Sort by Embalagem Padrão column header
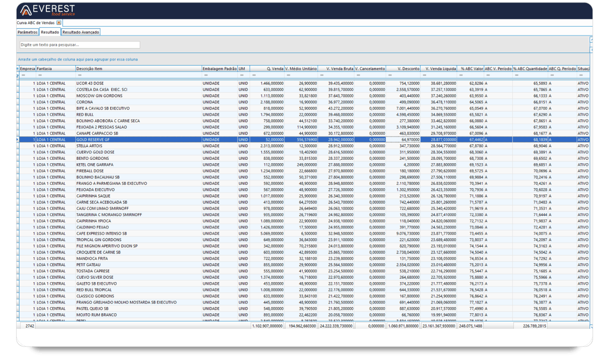Image resolution: width=609 pixels, height=364 pixels. 219,69
